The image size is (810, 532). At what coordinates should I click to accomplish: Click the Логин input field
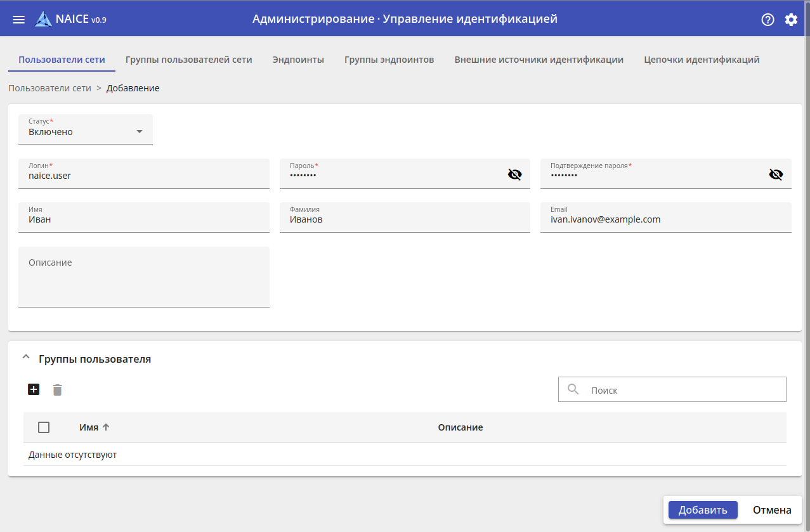144,174
